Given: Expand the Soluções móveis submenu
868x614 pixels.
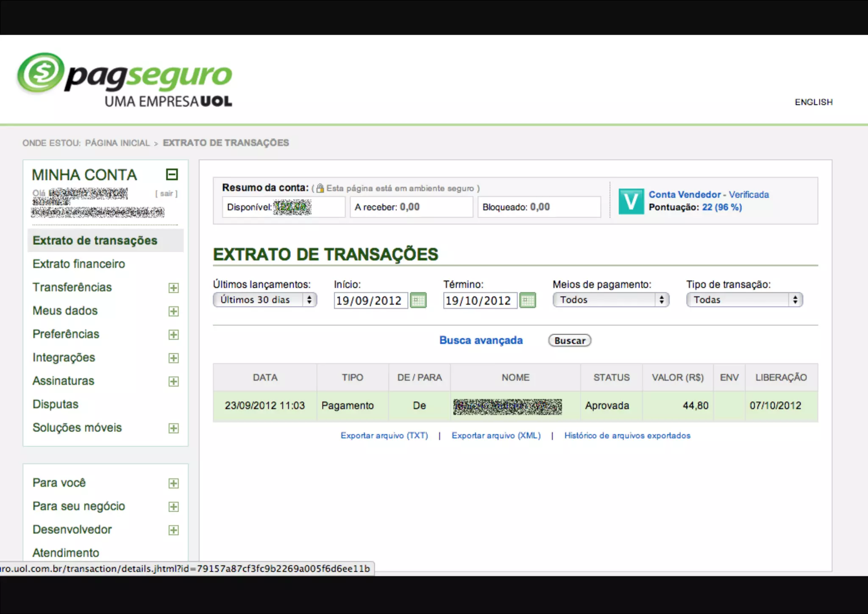Looking at the screenshot, I should [173, 428].
